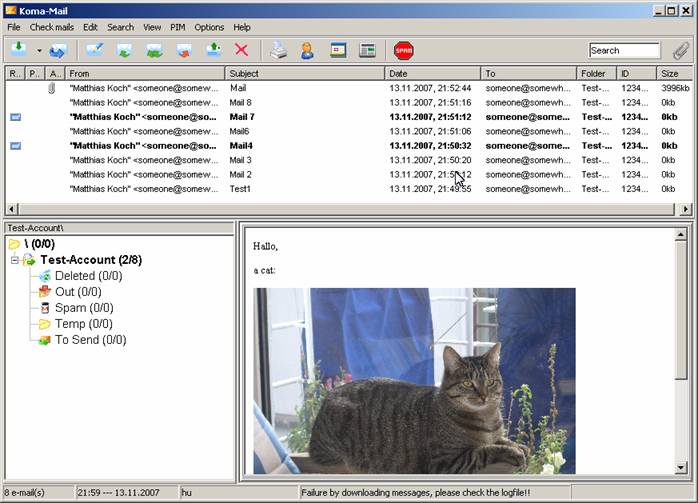Open the View menu
The height and width of the screenshot is (503, 698).
tap(152, 27)
